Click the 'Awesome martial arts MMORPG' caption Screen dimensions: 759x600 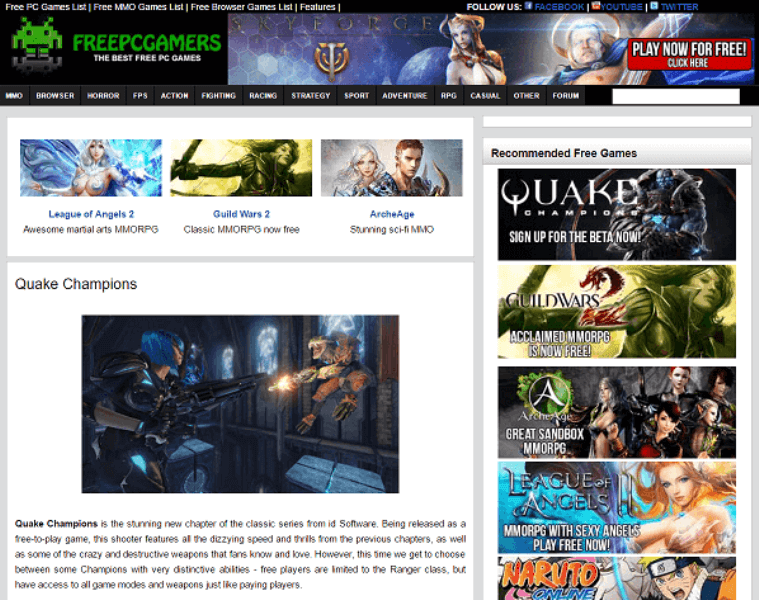(x=91, y=229)
